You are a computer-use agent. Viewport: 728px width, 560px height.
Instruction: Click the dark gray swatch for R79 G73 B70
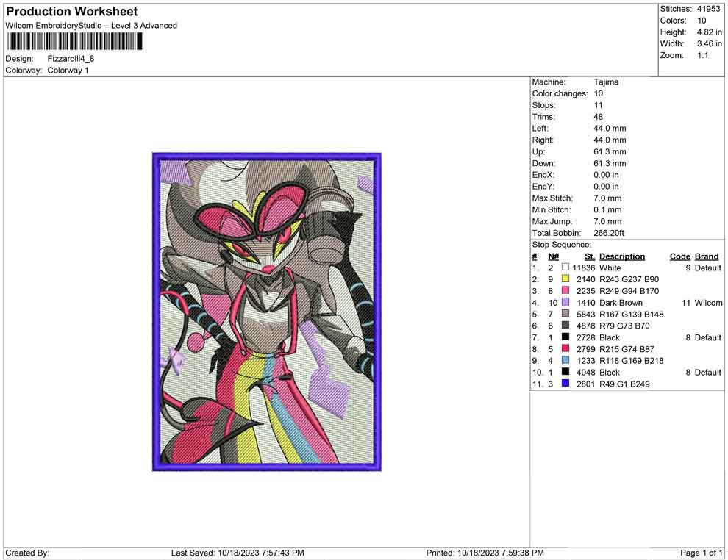pos(565,326)
